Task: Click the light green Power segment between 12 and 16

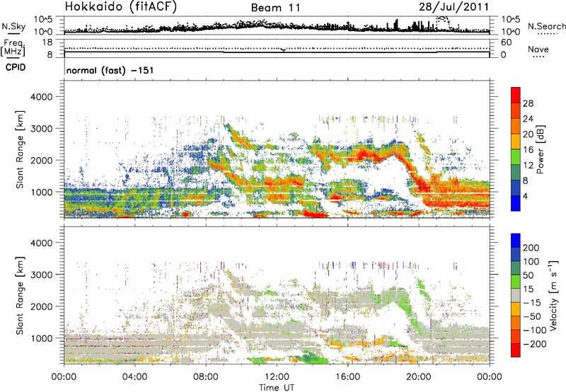Action: (516, 156)
